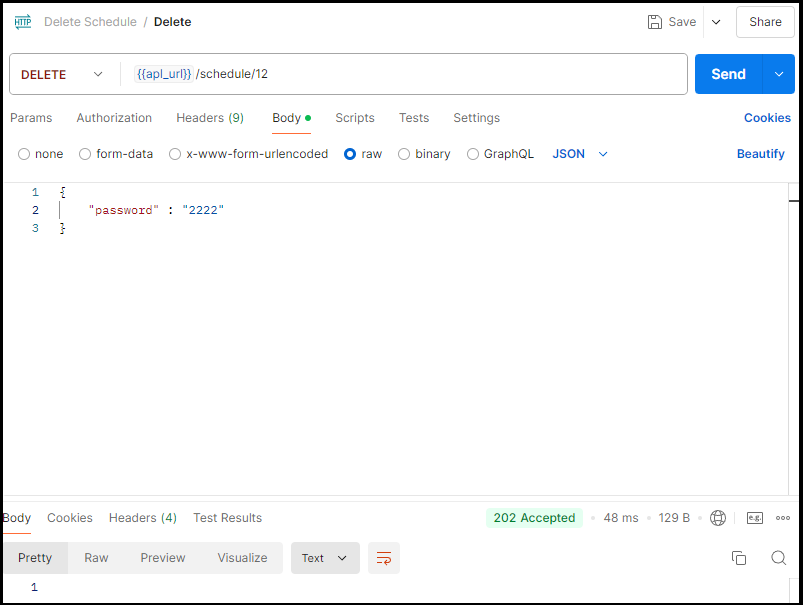Select the request Body tab
The height and width of the screenshot is (605, 803).
click(x=291, y=118)
